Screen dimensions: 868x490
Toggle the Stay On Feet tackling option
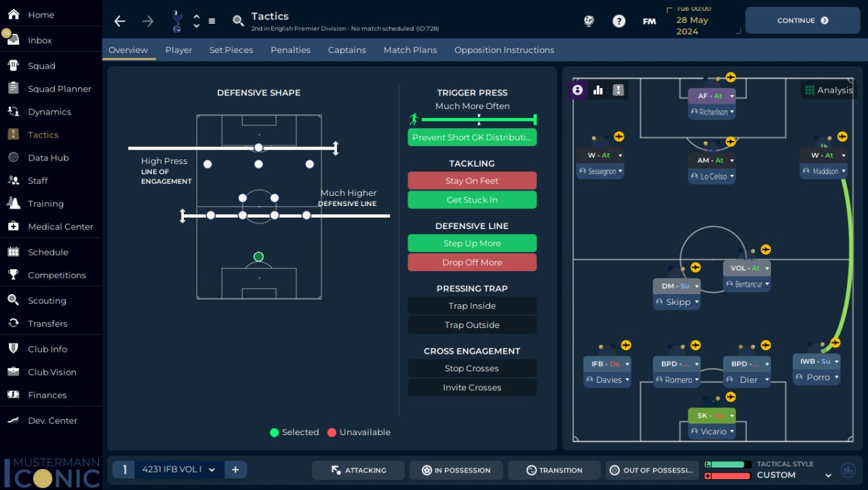(x=472, y=181)
